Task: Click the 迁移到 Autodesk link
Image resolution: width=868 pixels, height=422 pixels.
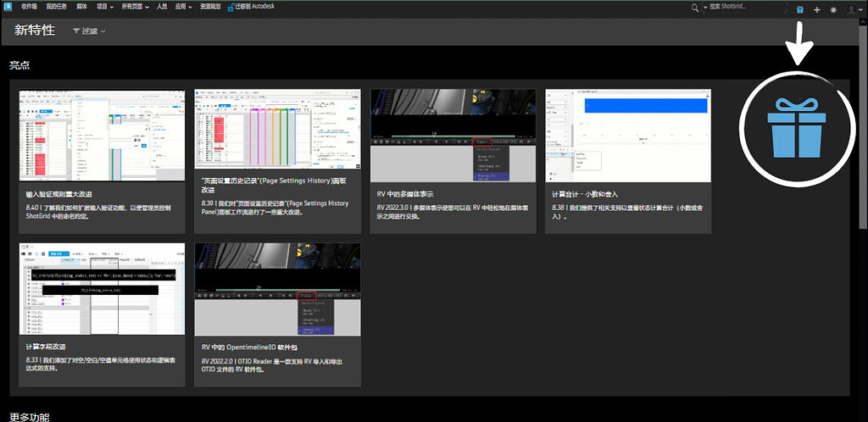Action: point(254,7)
